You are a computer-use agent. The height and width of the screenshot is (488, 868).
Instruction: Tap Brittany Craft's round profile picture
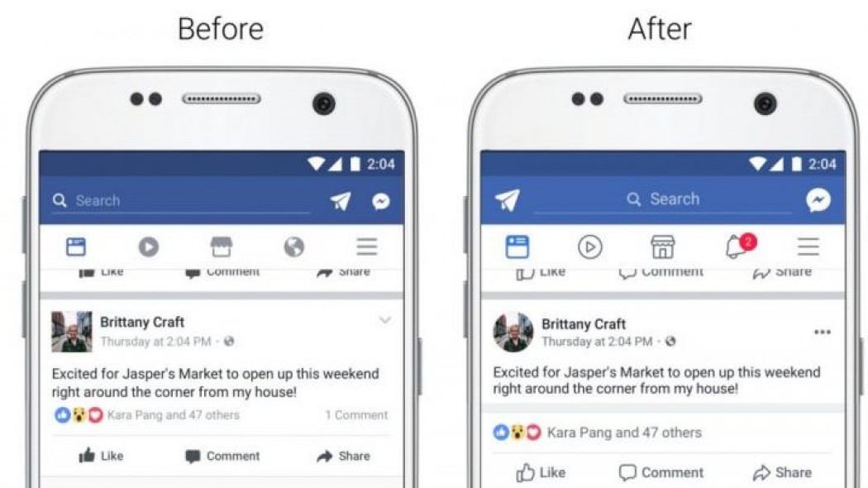coord(513,333)
